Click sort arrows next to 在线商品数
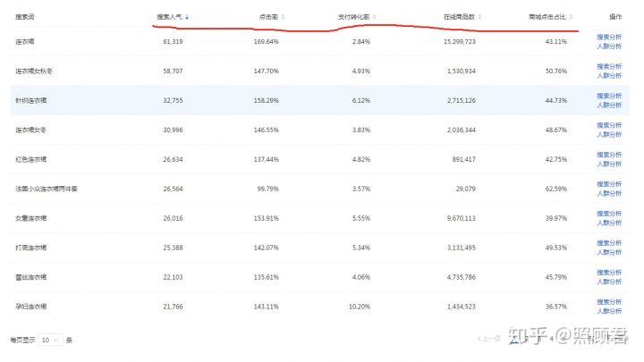This screenshot has height=362, width=644. click(479, 17)
